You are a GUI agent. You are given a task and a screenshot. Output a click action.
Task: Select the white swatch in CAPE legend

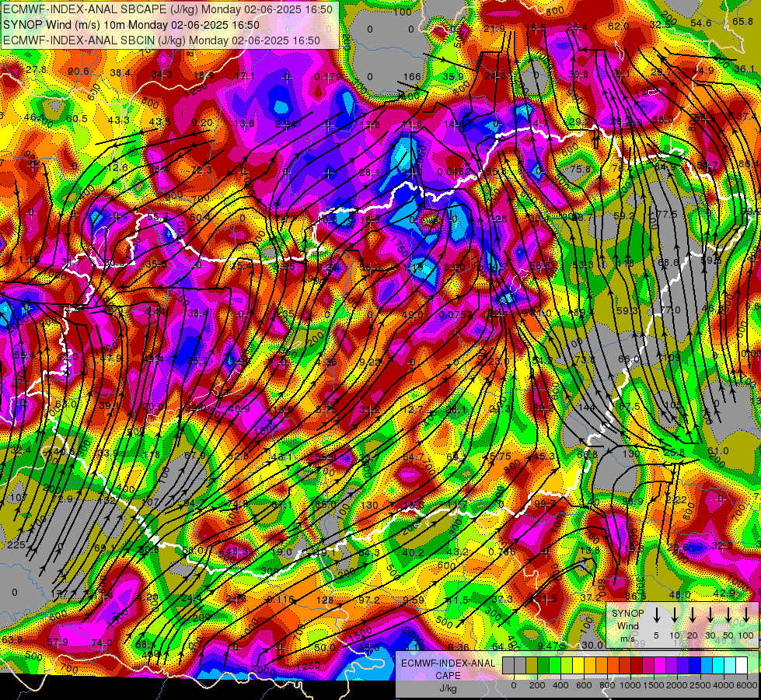point(742,665)
